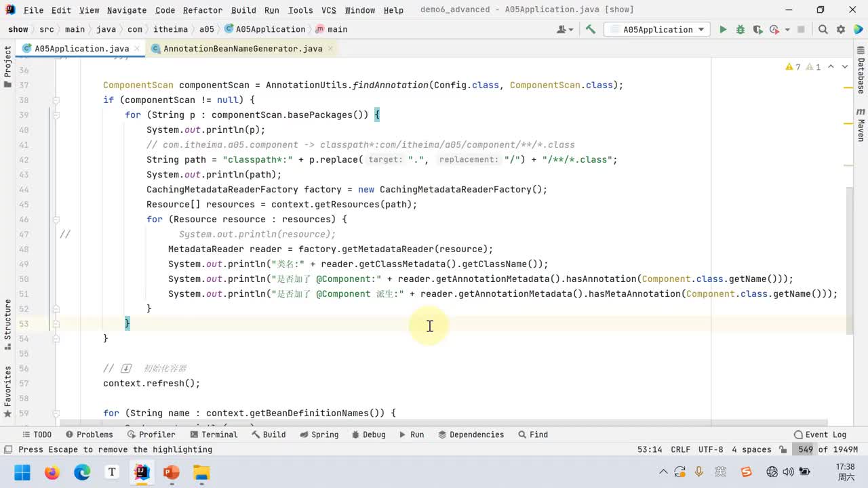Click the cursor position 53:14 indicator

coord(650,449)
